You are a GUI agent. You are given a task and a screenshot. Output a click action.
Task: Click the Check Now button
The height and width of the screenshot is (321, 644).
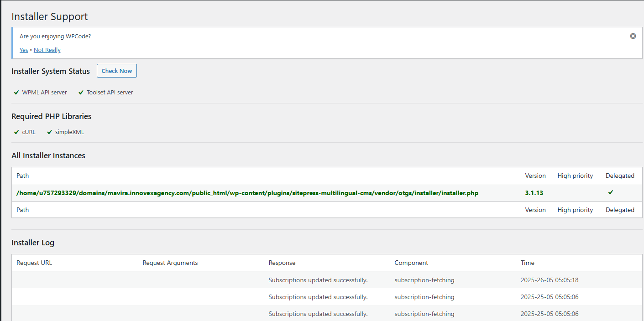pos(117,71)
